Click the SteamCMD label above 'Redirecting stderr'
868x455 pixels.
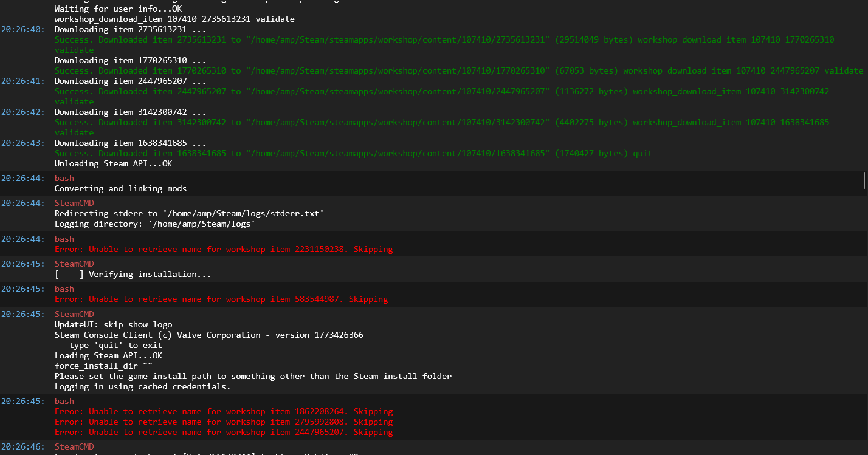74,203
